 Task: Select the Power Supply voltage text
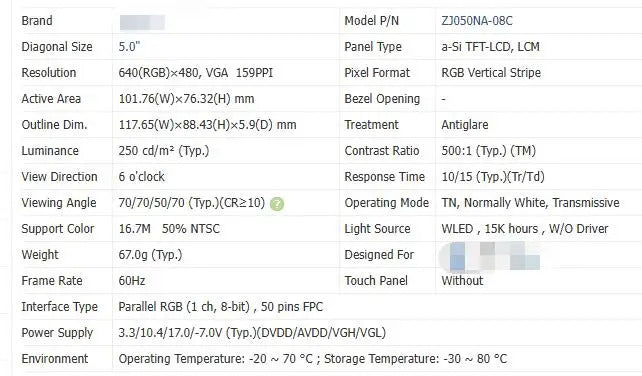(252, 333)
